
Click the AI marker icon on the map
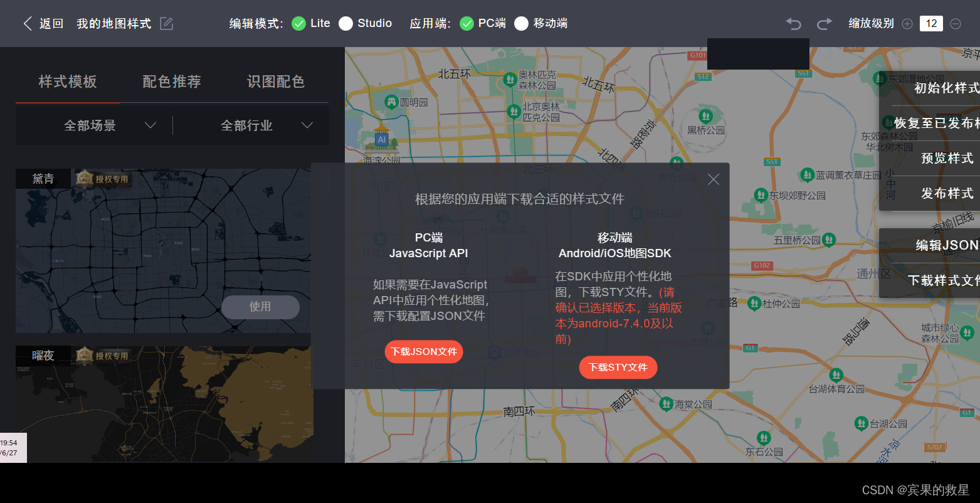[x=381, y=139]
